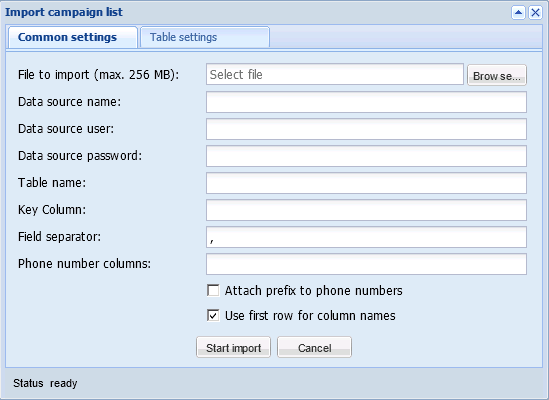Focus the Phone number columns field

click(366, 264)
